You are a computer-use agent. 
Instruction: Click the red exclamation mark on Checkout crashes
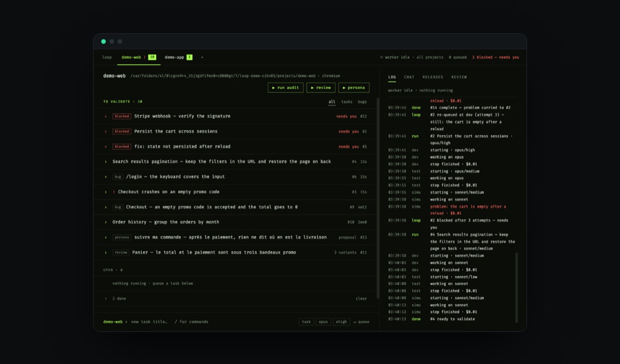click(x=114, y=192)
